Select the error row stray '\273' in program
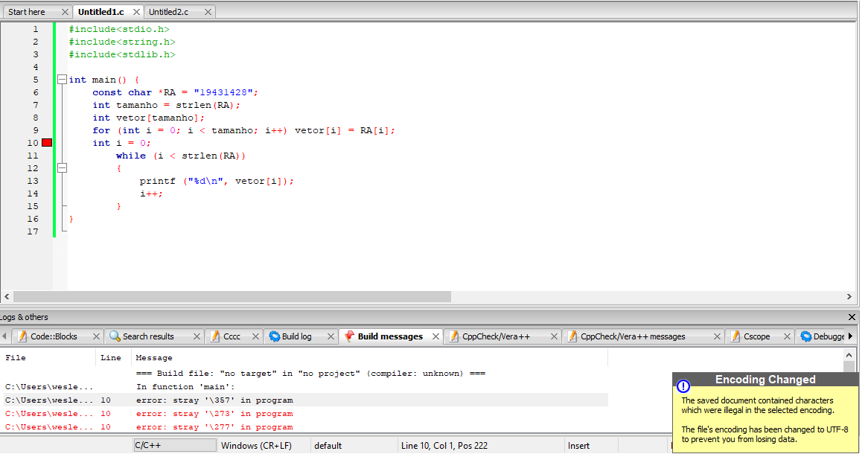 click(304, 414)
